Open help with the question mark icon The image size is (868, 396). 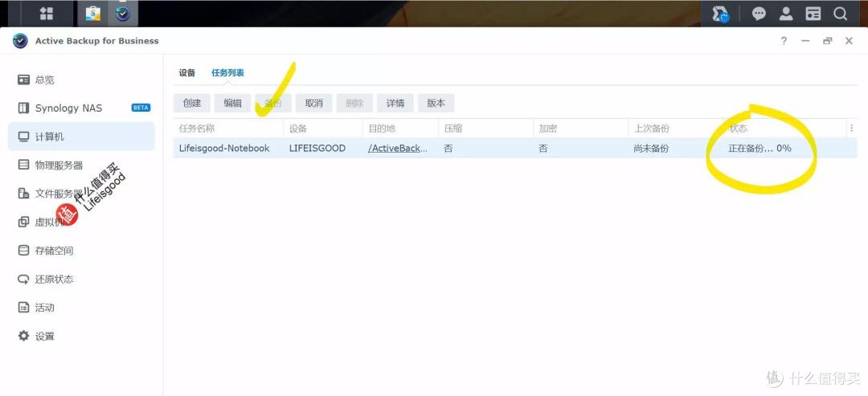pyautogui.click(x=784, y=41)
